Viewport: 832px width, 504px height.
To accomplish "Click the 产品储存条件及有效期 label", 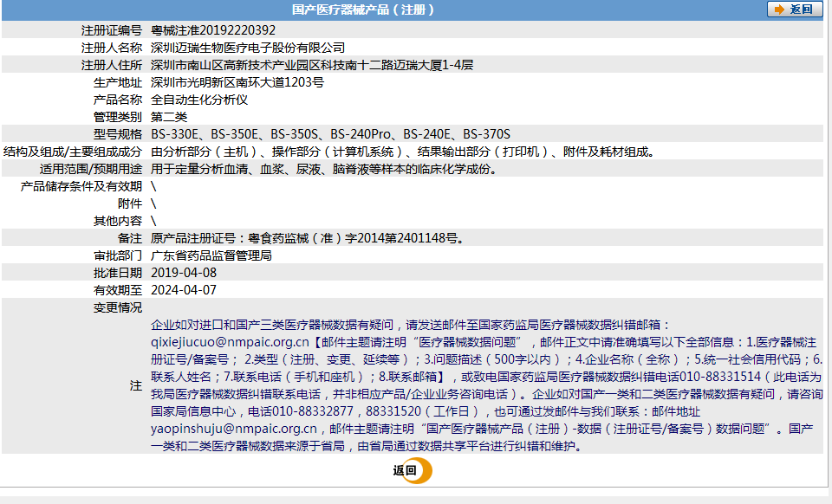I will pyautogui.click(x=81, y=186).
